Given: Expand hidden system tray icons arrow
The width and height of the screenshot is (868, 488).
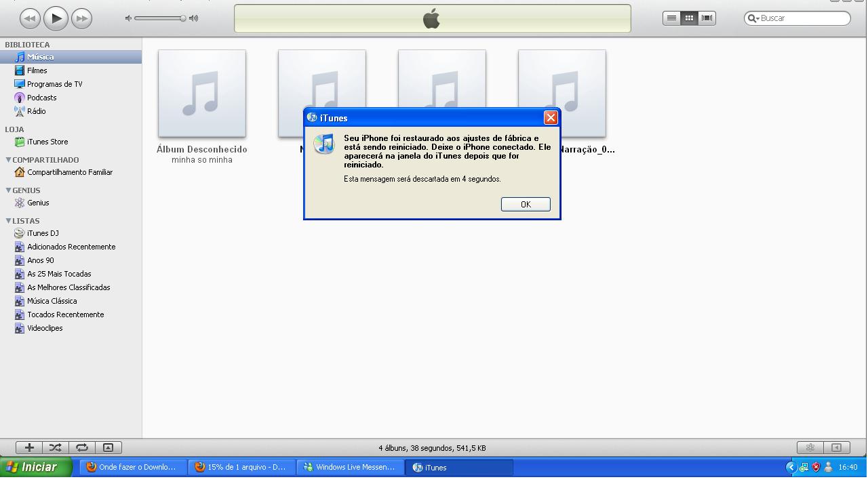Looking at the screenshot, I should tap(791, 467).
